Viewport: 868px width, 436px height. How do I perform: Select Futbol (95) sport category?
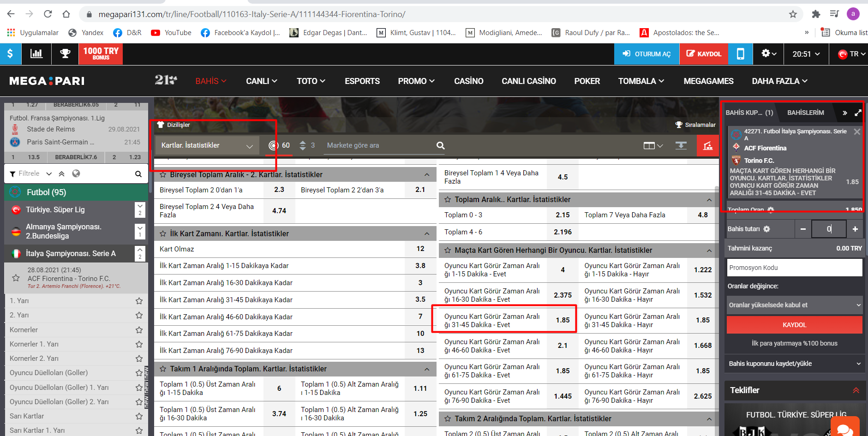(76, 192)
